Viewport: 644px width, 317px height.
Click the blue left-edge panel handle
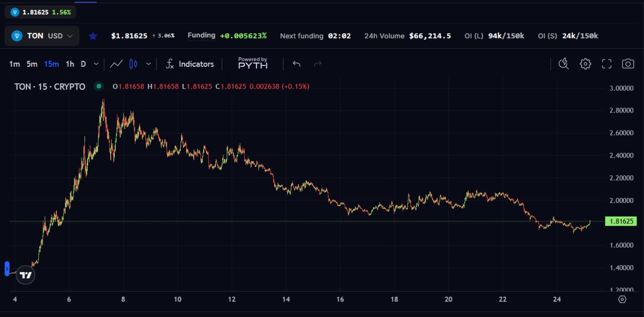click(x=7, y=269)
